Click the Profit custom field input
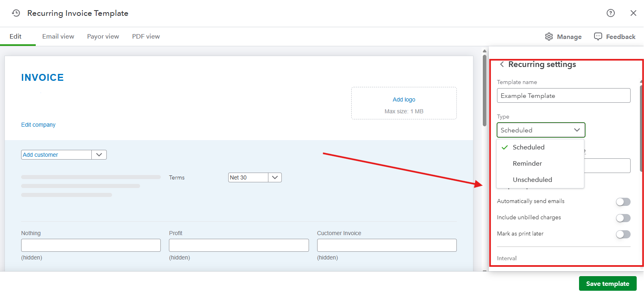Screen dimensions: 644x294 coord(239,245)
